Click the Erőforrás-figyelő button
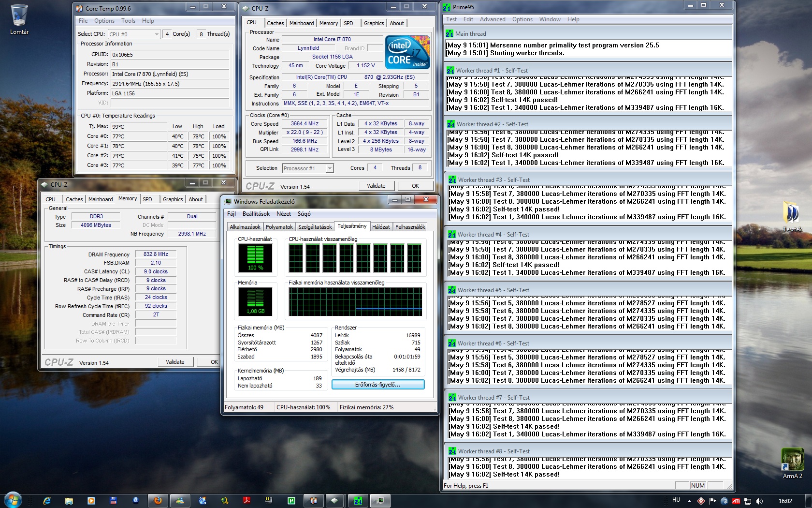This screenshot has width=812, height=508. click(378, 385)
